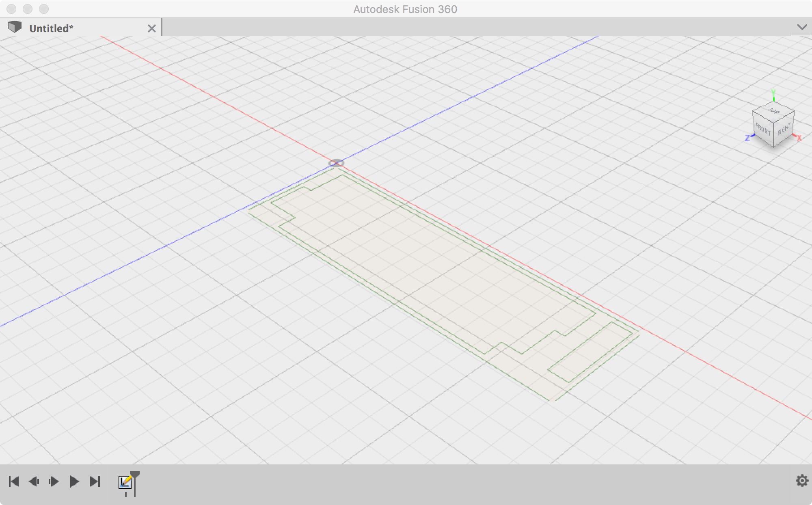Close the Untitled* tab

(151, 28)
